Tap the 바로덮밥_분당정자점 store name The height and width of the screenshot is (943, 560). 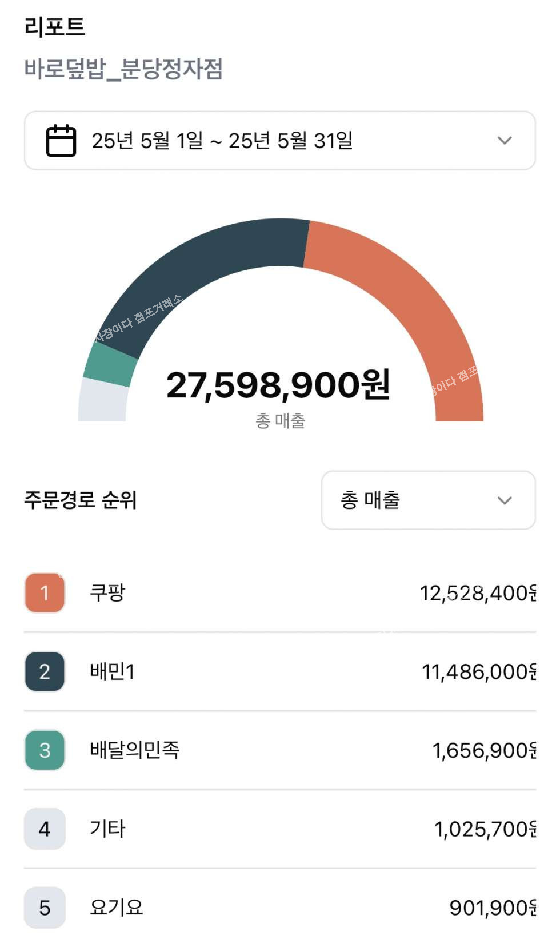[123, 69]
